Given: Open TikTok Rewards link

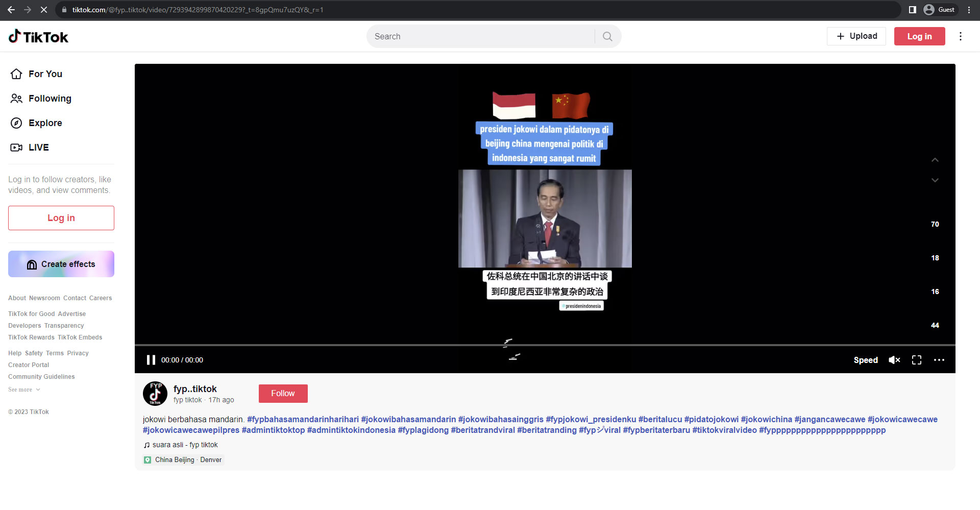Looking at the screenshot, I should point(31,337).
